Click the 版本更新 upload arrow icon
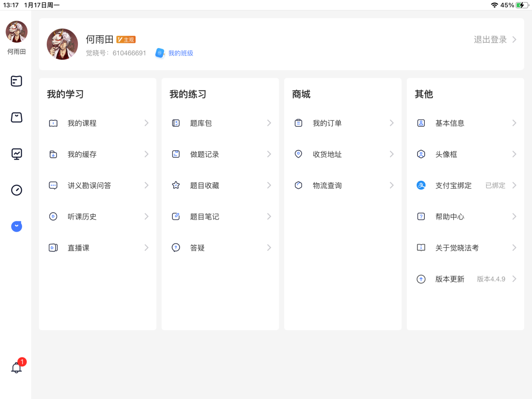The image size is (532, 399). click(421, 279)
